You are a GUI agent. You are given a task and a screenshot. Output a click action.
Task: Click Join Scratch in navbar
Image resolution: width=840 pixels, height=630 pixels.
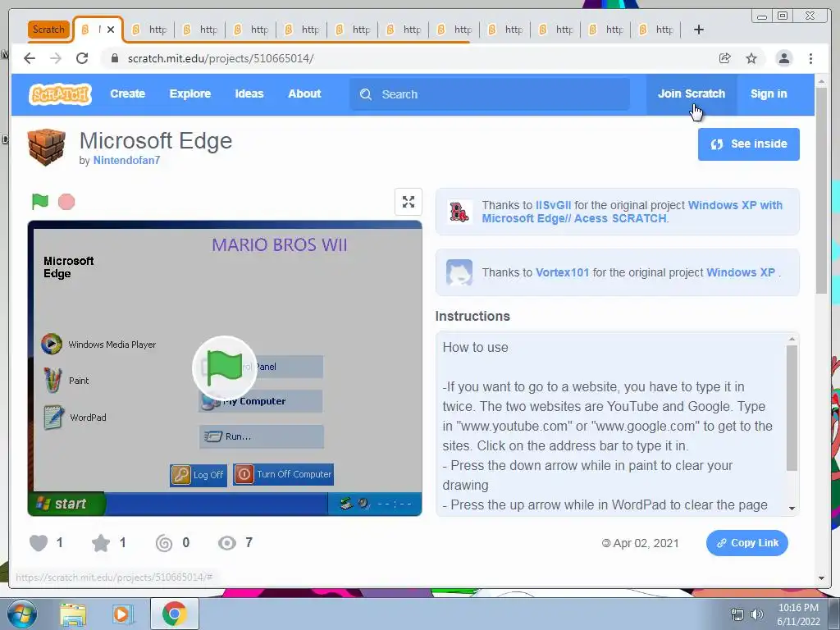click(x=691, y=94)
